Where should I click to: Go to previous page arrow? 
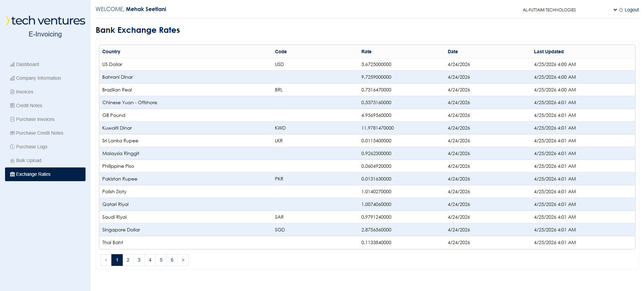coord(106,260)
